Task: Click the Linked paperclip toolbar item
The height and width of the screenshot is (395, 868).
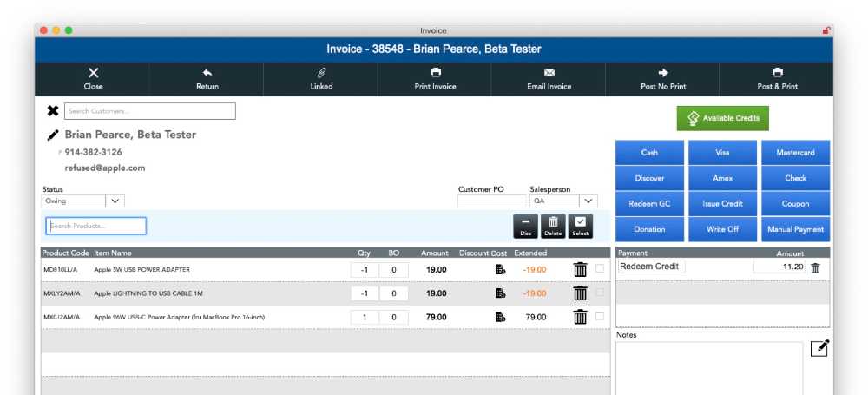Action: coord(321,79)
